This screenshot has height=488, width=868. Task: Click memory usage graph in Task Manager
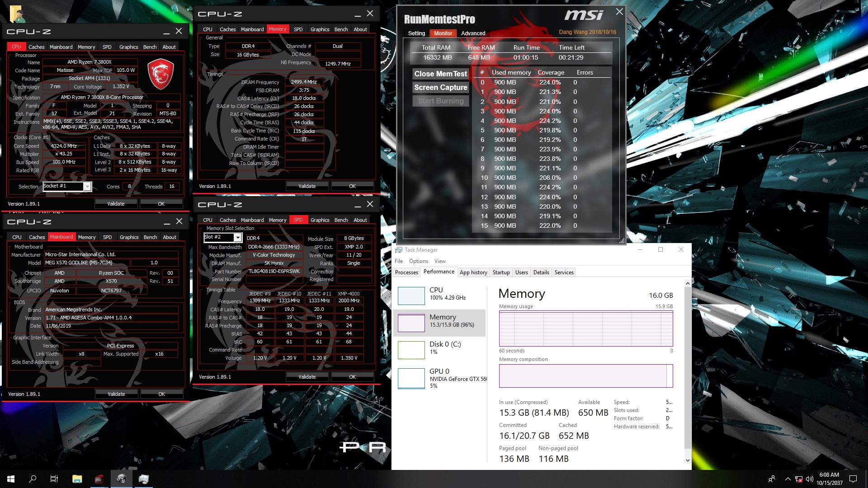point(586,328)
